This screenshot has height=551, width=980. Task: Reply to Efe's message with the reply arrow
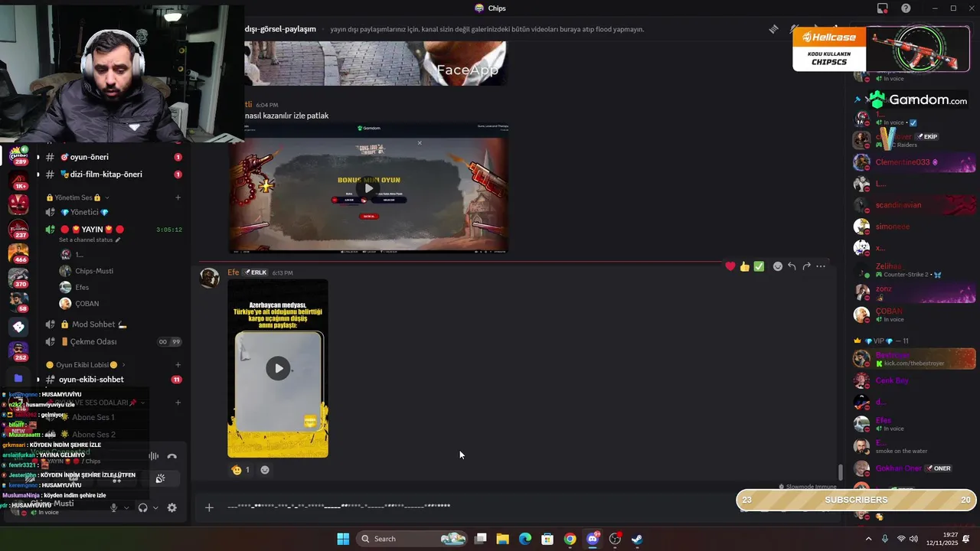click(792, 266)
